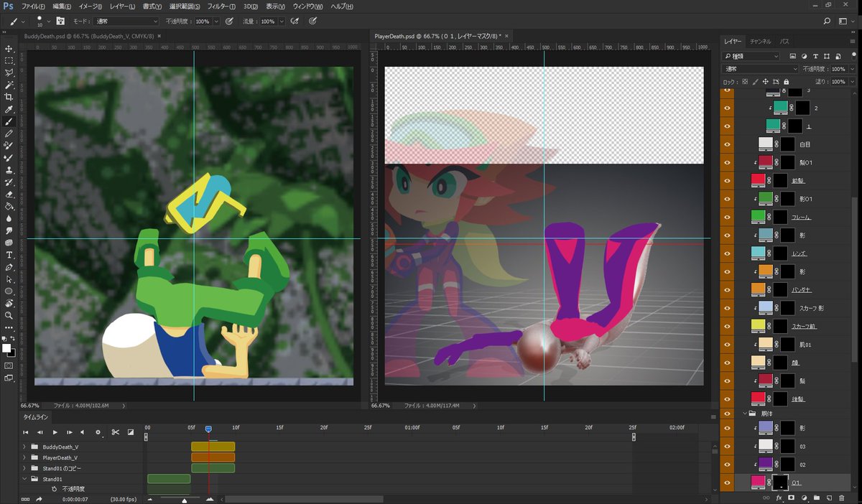The width and height of the screenshot is (862, 504).
Task: Open layer blend mode 通常 dropdown
Action: (x=759, y=69)
